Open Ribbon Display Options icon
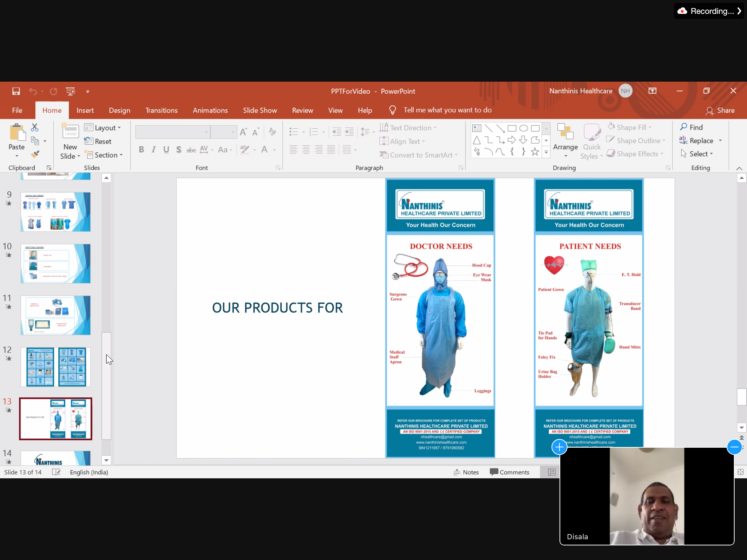Screen dimensions: 747x560 [x=652, y=91]
